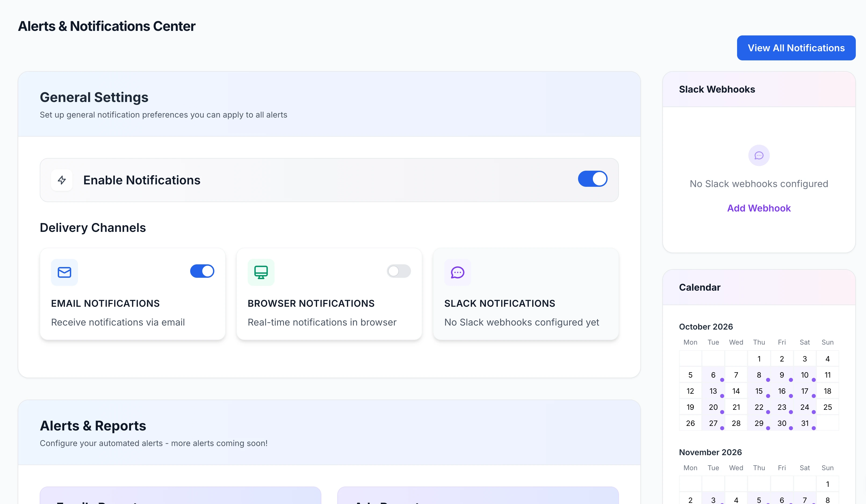Click the Alerts & Reports heading
Screen dimensions: 866x504
click(x=93, y=426)
